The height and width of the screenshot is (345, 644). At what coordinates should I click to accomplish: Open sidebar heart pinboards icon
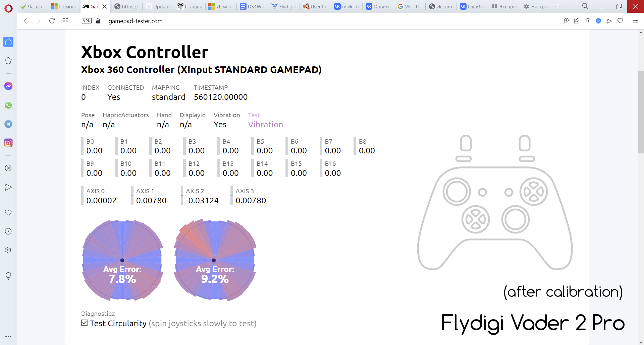(x=8, y=212)
